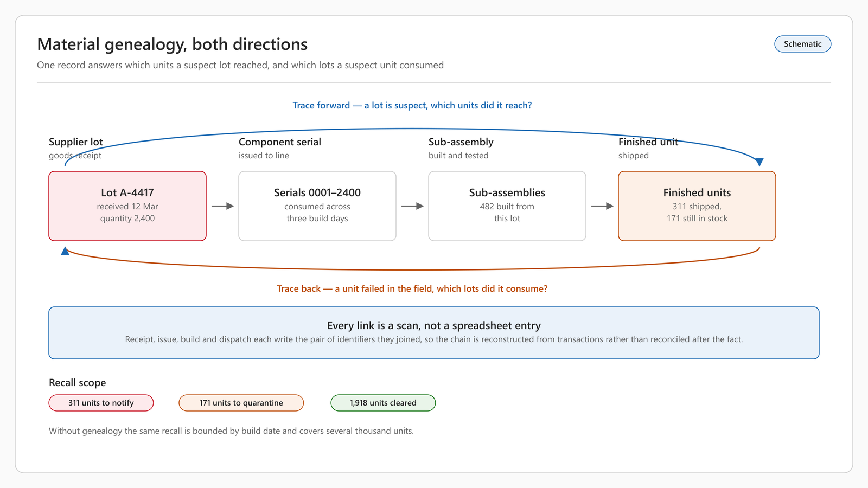This screenshot has width=868, height=488.
Task: Click '171 still in stock' text
Action: click(697, 219)
